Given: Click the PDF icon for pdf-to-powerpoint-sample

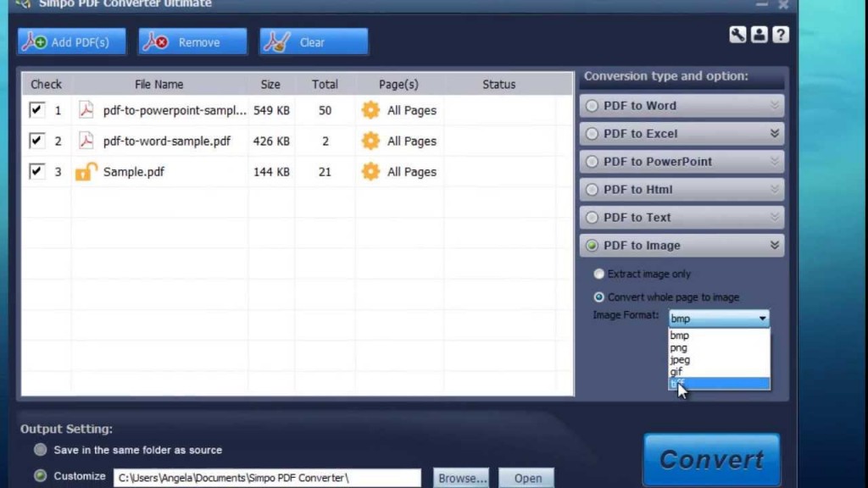Looking at the screenshot, I should pyautogui.click(x=86, y=110).
